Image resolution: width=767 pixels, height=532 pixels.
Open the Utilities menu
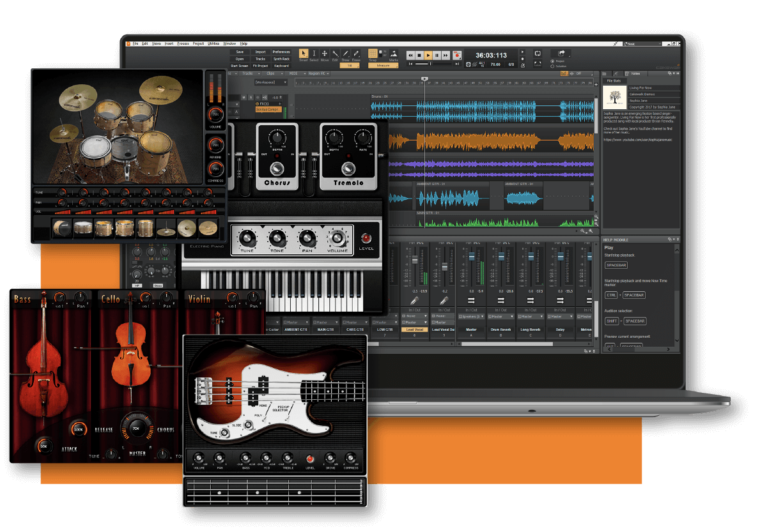[x=214, y=43]
